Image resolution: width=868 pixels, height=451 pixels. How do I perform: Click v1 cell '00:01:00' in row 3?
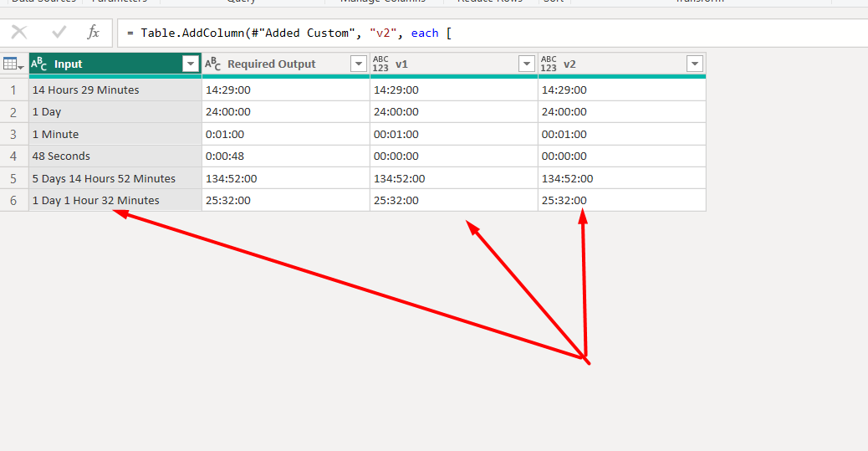[x=453, y=134]
